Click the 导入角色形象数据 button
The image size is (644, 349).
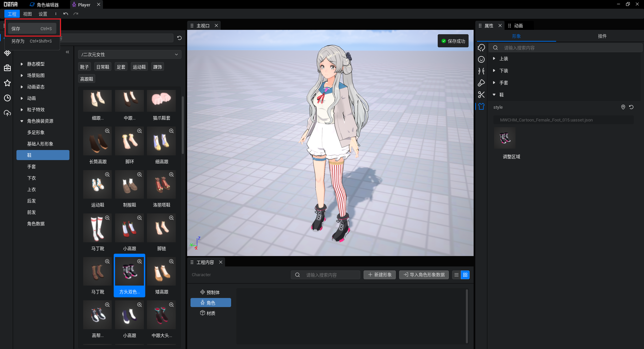pos(424,275)
